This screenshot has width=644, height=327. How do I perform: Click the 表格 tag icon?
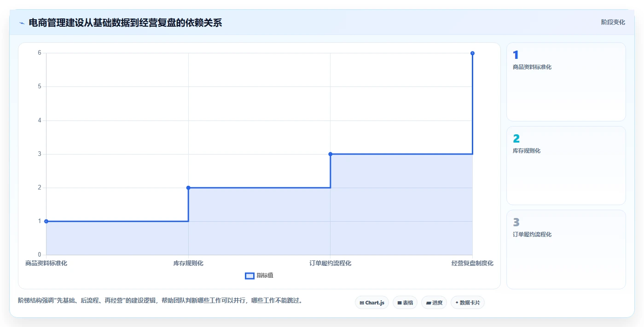pyautogui.click(x=400, y=303)
